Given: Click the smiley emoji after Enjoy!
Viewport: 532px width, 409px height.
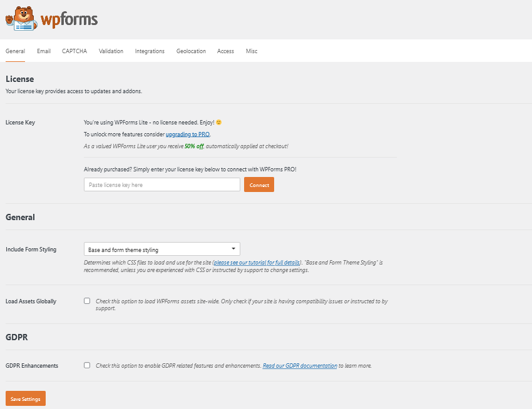Looking at the screenshot, I should [219, 122].
